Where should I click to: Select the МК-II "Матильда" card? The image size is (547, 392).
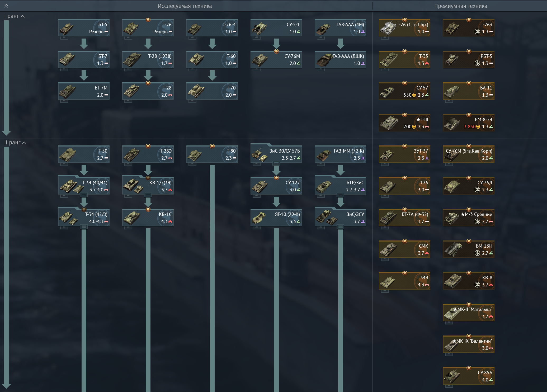pos(469,313)
